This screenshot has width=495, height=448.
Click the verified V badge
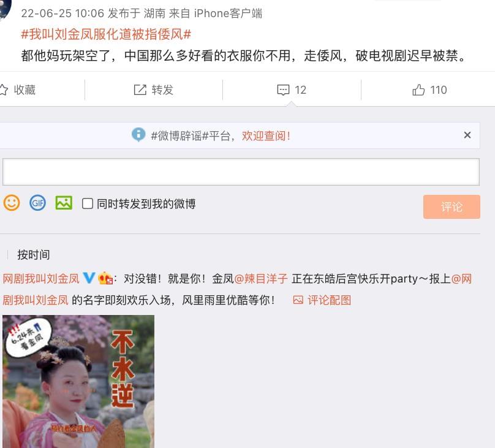coord(89,278)
